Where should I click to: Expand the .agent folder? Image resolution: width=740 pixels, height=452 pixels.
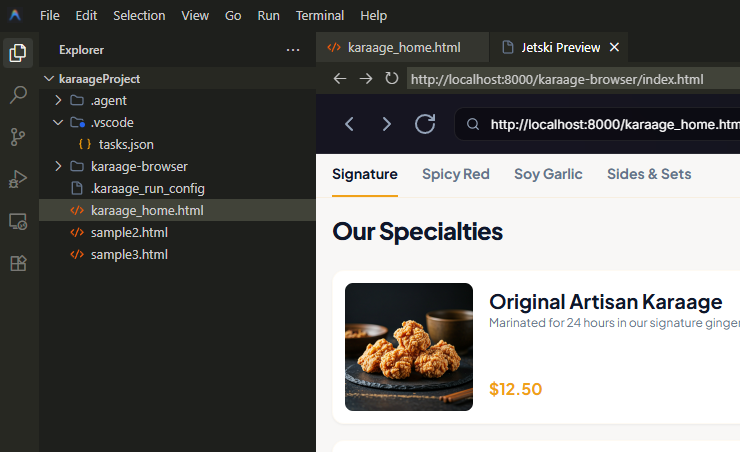tap(60, 100)
